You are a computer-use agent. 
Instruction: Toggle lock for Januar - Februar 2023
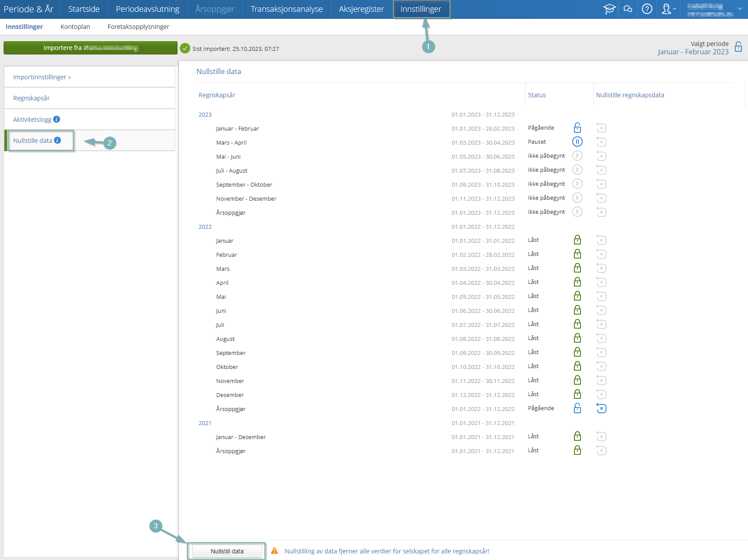tap(577, 128)
